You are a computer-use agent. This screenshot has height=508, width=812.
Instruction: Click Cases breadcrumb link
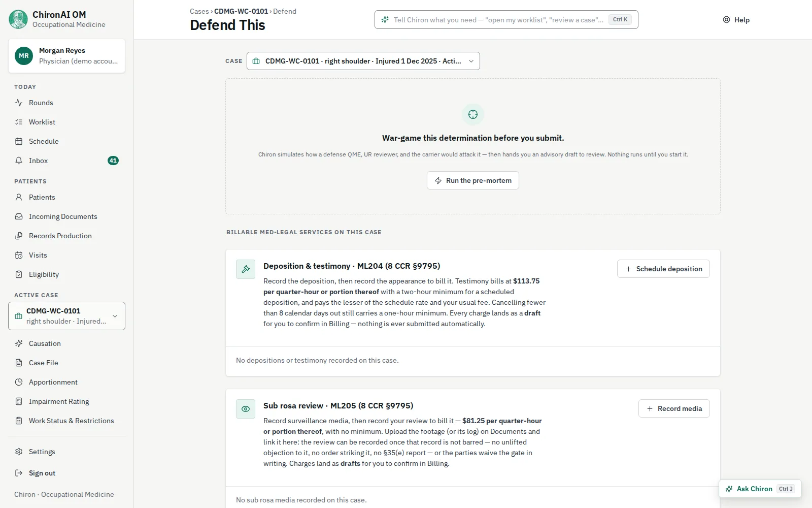199,11
